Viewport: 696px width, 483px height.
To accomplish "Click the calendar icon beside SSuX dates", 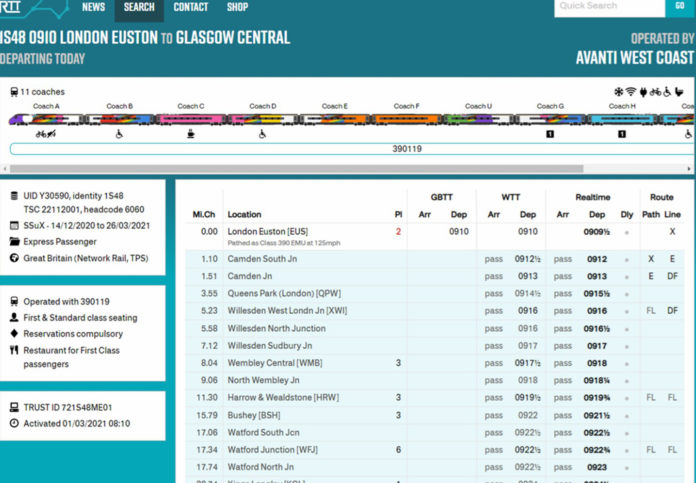I will click(x=14, y=226).
